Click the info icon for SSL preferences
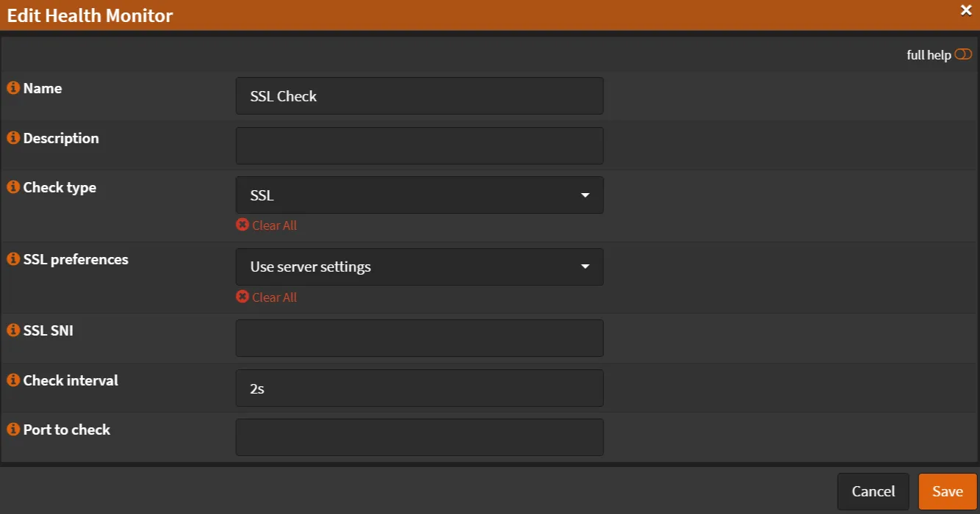This screenshot has height=514, width=980. (12, 258)
